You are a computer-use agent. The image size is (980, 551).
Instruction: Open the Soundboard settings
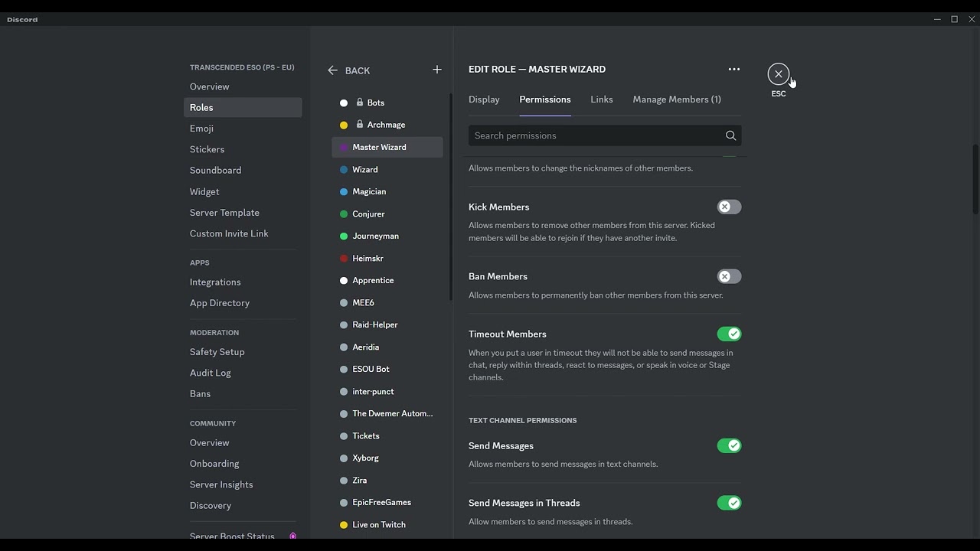[243, 170]
